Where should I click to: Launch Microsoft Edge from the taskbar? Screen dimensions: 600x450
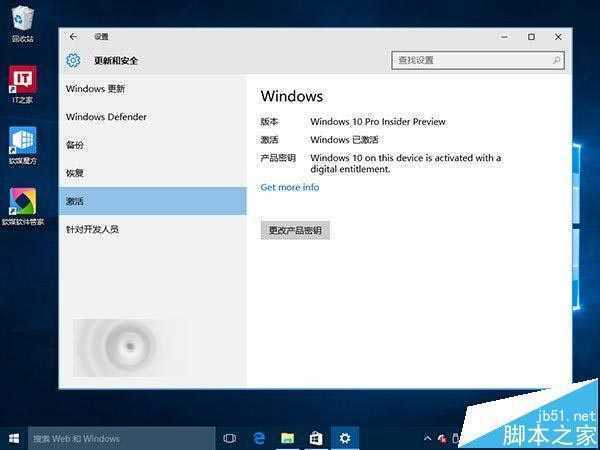pyautogui.click(x=259, y=438)
